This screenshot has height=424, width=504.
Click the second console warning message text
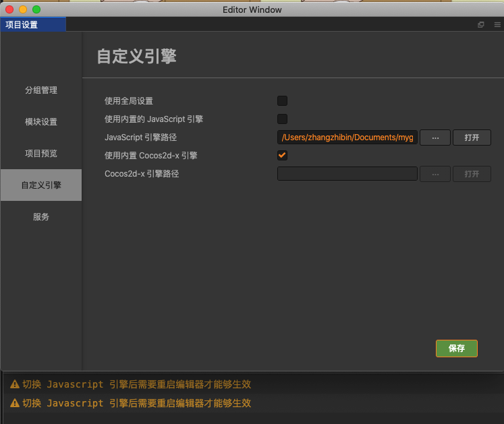click(137, 403)
